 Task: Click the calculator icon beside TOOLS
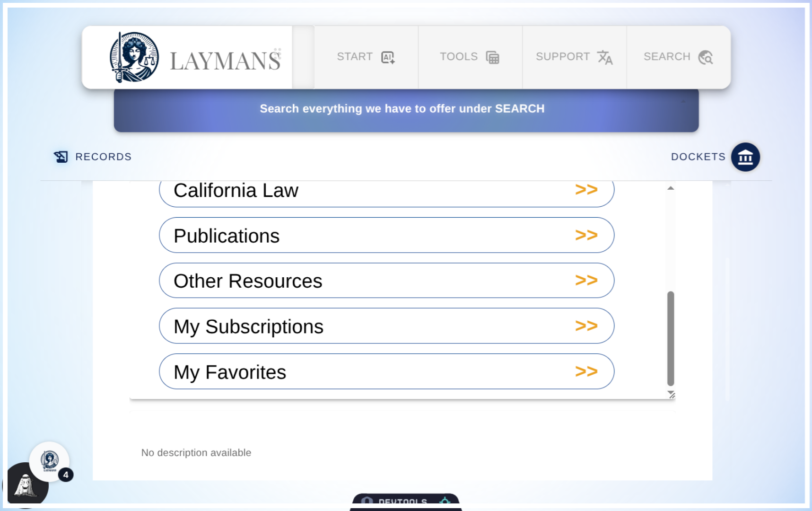tap(492, 56)
